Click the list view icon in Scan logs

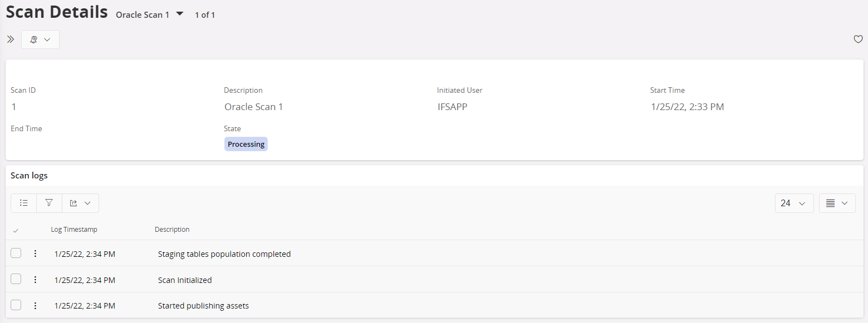(x=23, y=203)
